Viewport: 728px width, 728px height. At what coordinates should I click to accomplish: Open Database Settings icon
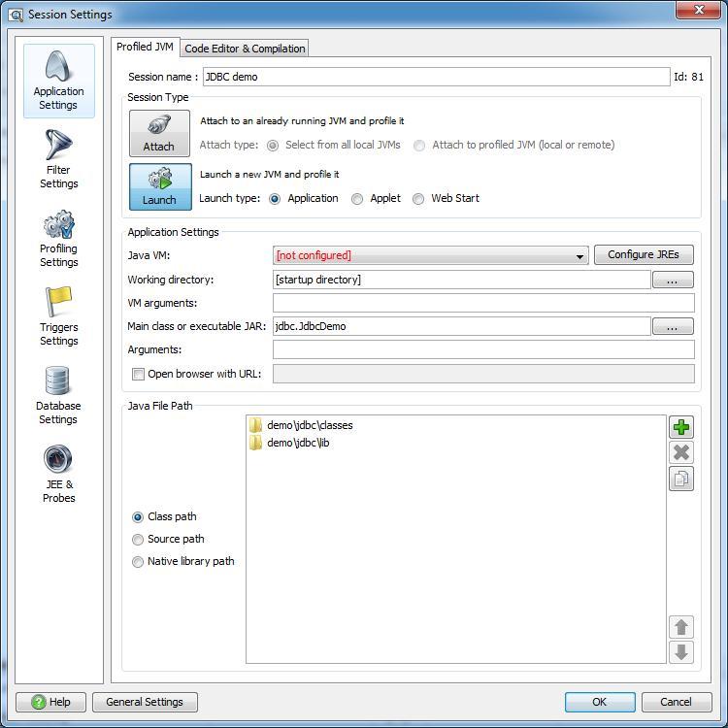[57, 381]
